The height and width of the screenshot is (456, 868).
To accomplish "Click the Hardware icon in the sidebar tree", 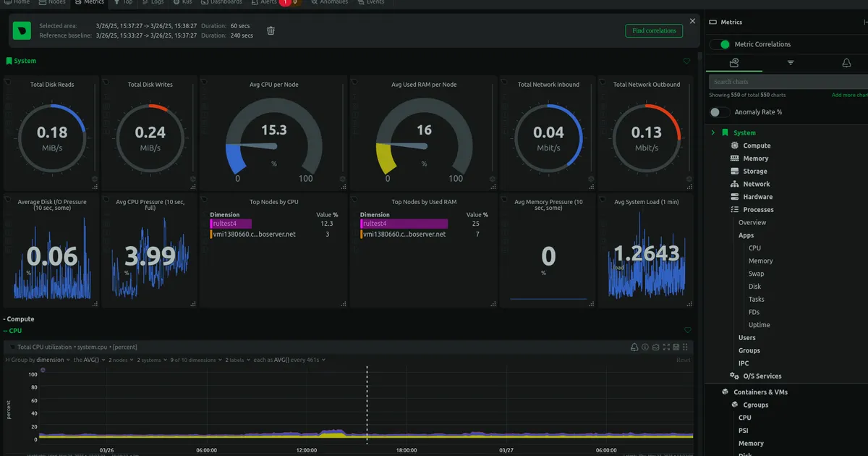I will coord(734,197).
